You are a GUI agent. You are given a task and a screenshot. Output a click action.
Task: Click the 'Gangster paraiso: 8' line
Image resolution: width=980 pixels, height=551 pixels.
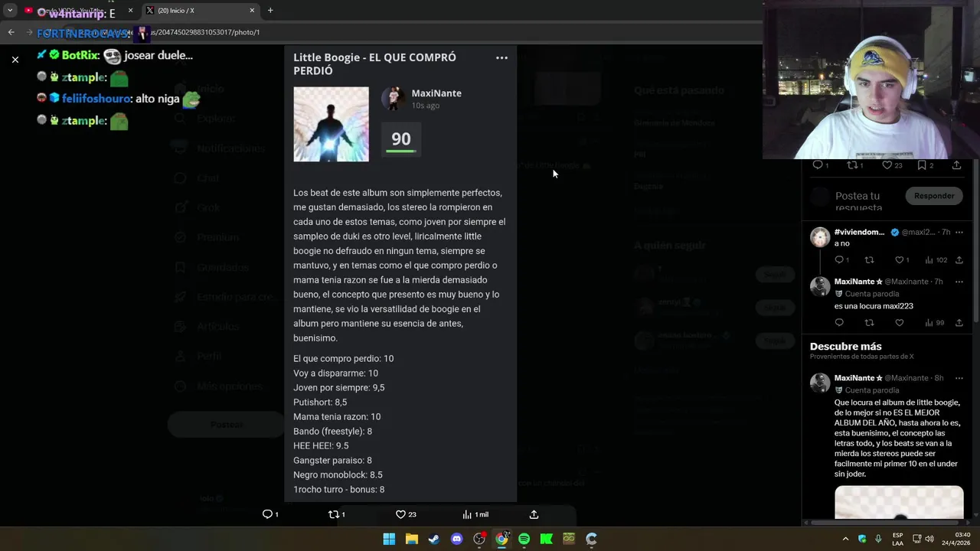[332, 461]
